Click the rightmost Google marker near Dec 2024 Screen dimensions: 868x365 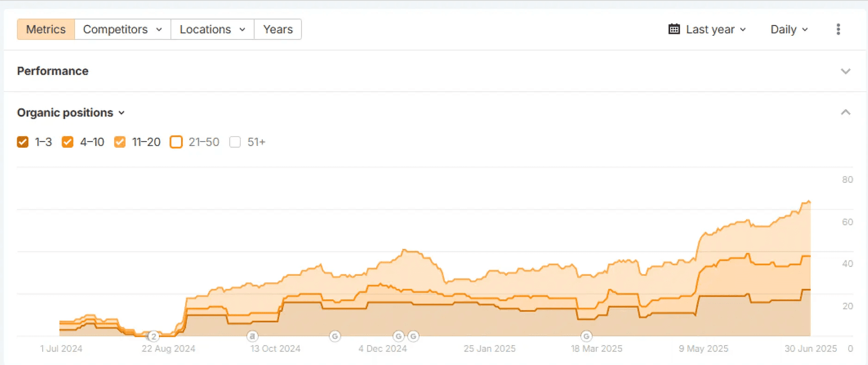[413, 336]
